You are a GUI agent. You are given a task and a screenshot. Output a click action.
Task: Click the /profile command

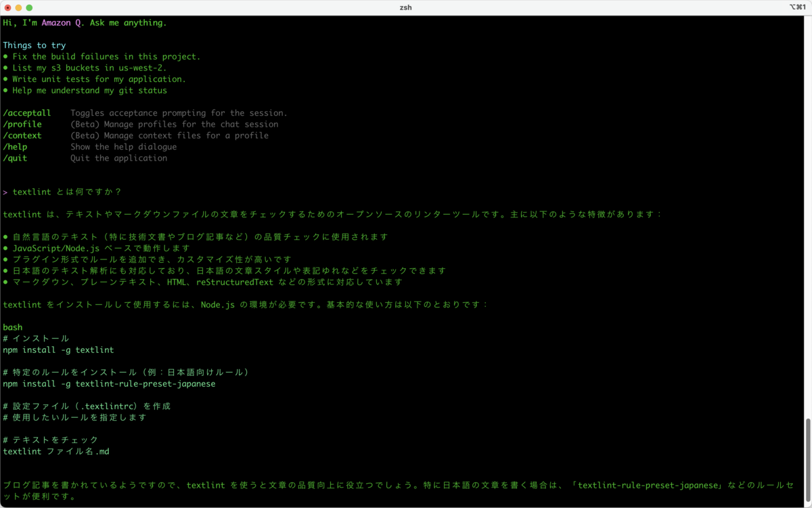click(22, 124)
